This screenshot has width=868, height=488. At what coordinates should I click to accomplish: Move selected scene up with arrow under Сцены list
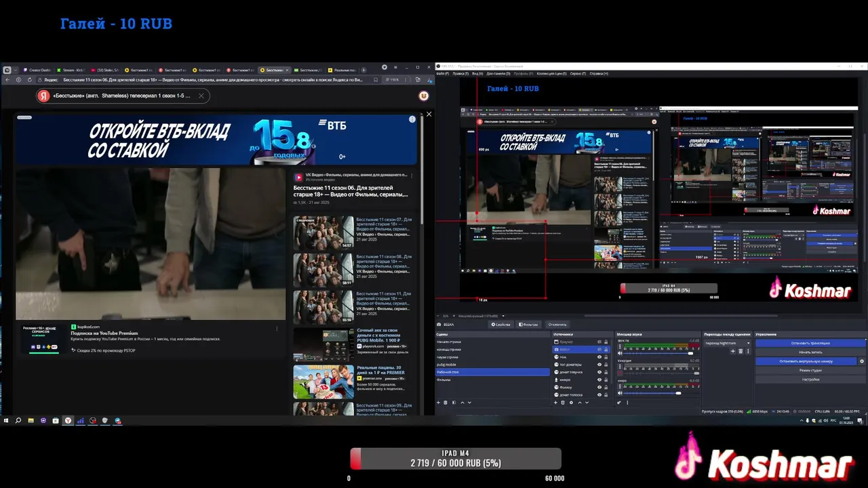[x=462, y=402]
